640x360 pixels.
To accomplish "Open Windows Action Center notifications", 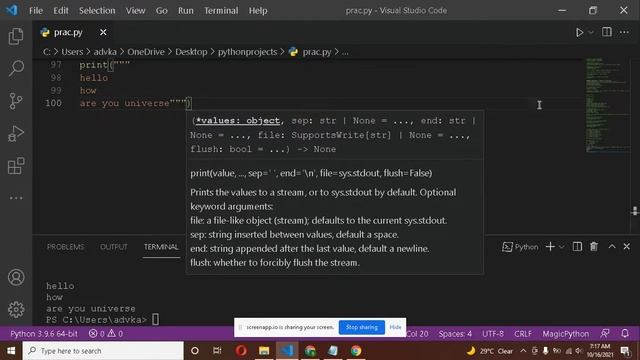I will coord(625,351).
